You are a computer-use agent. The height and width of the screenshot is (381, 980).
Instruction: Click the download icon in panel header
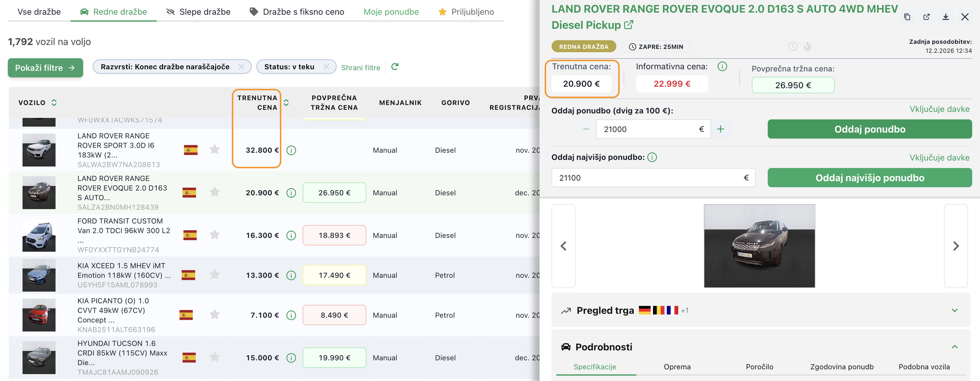point(945,17)
